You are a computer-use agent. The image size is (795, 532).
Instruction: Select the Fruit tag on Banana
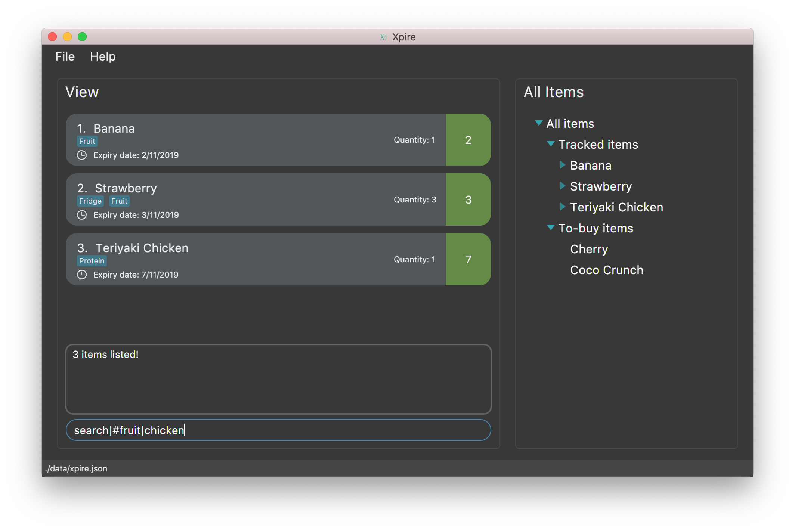tap(87, 141)
